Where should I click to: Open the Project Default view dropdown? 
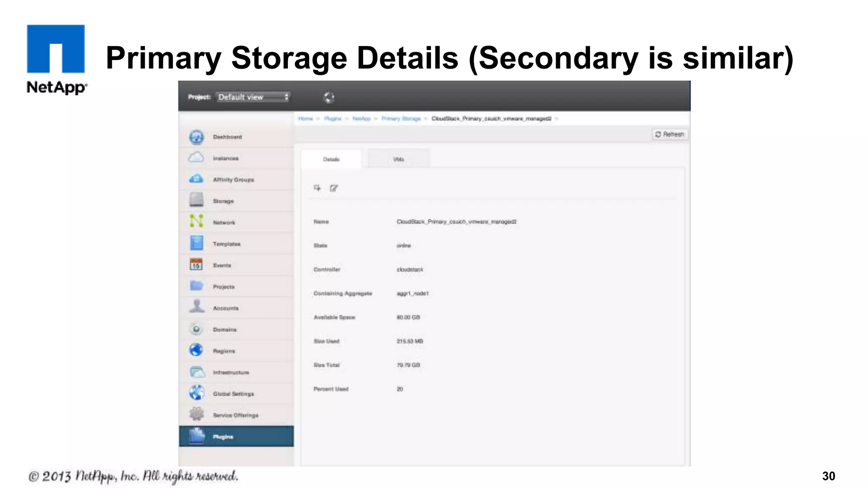253,97
